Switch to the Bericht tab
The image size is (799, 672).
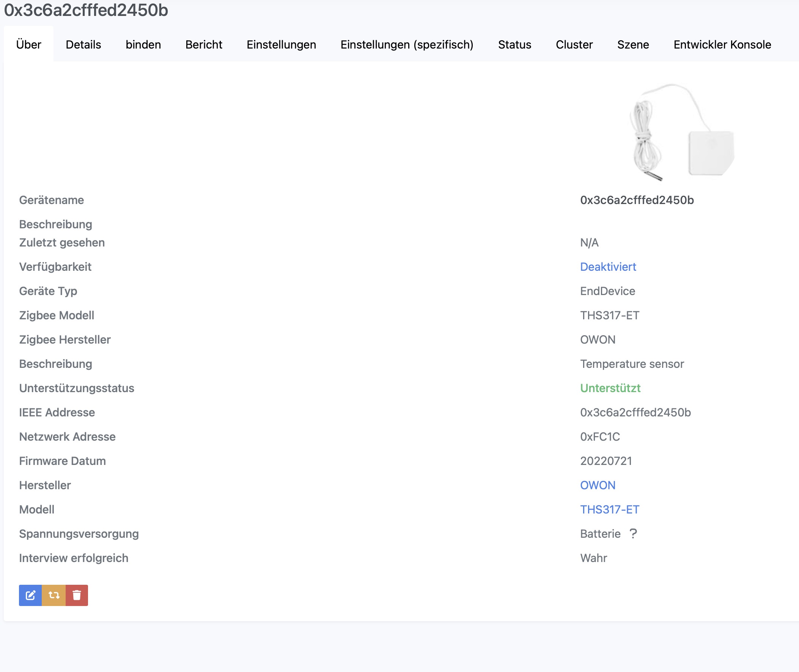[x=203, y=45]
